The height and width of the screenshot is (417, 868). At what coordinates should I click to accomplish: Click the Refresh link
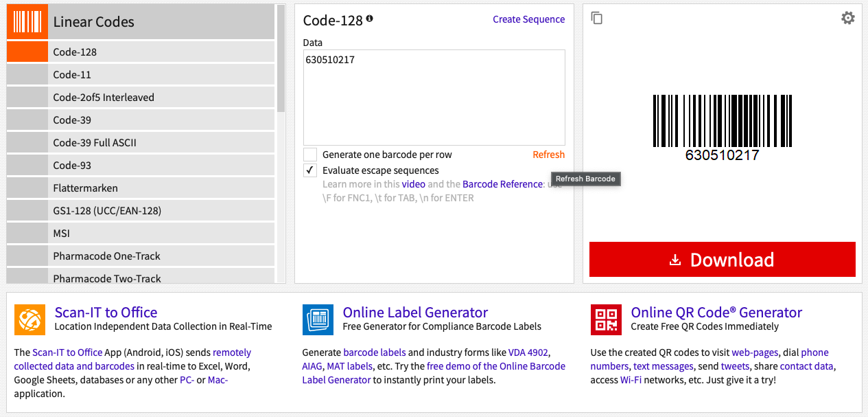click(549, 155)
